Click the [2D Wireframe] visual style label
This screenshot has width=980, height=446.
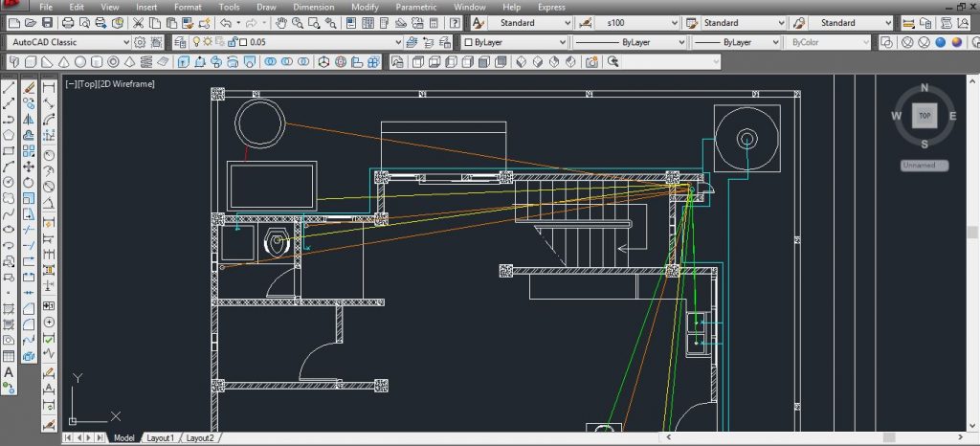(x=125, y=83)
